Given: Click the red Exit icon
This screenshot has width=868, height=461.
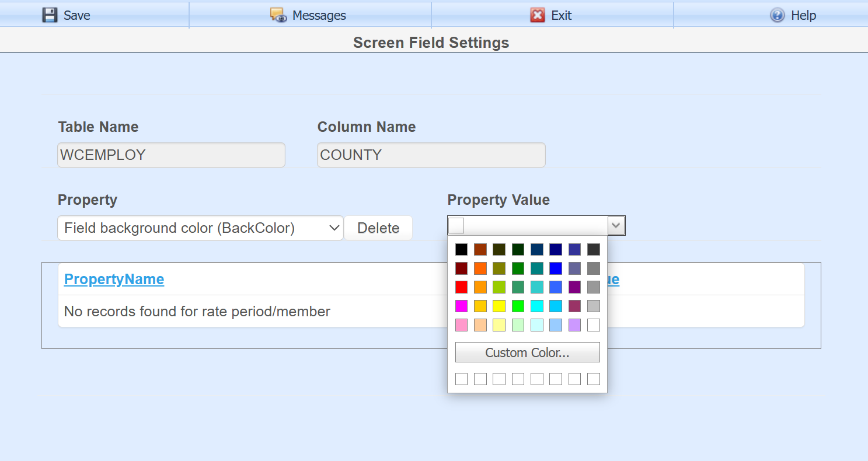Looking at the screenshot, I should click(537, 15).
